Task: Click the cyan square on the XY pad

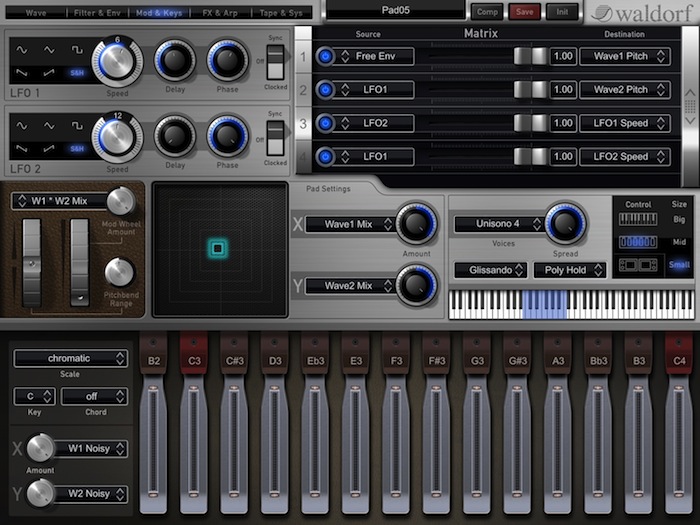Action: [215, 247]
